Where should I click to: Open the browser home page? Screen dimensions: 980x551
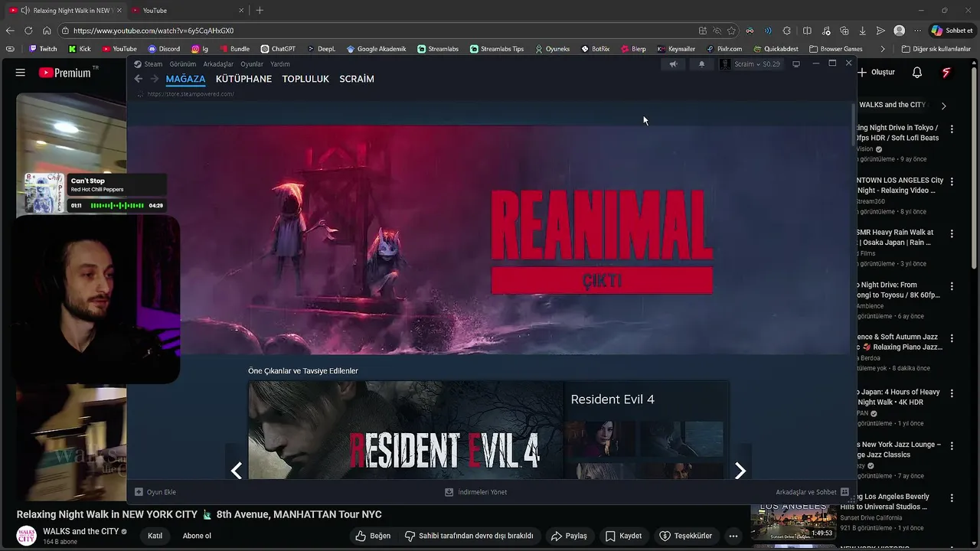coord(47,31)
